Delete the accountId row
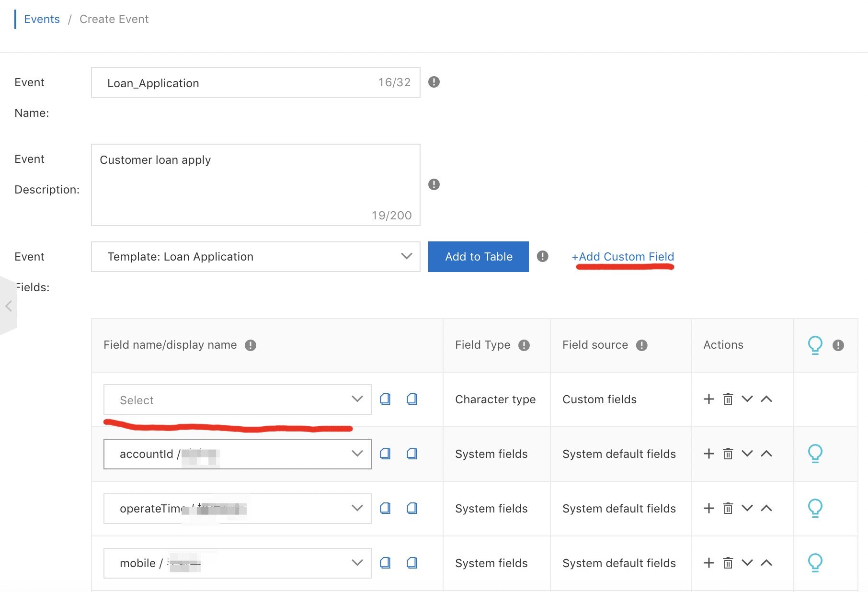This screenshot has width=868, height=592. [x=728, y=454]
